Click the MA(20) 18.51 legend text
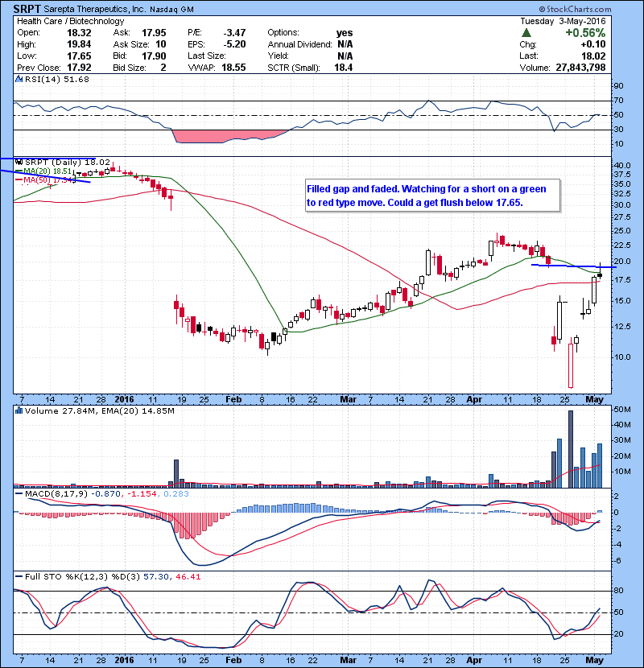644x668 pixels. pyautogui.click(x=47, y=171)
